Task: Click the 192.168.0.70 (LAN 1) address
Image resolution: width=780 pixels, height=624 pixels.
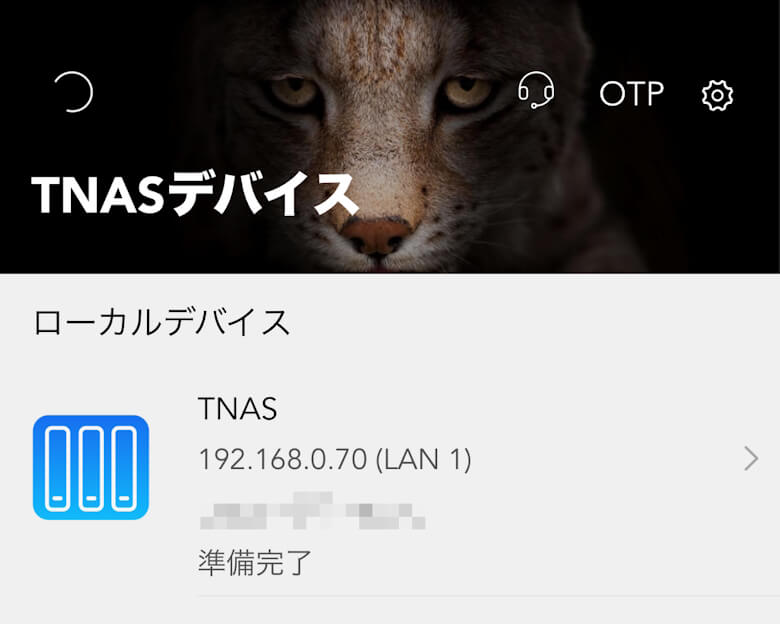Action: tap(335, 459)
